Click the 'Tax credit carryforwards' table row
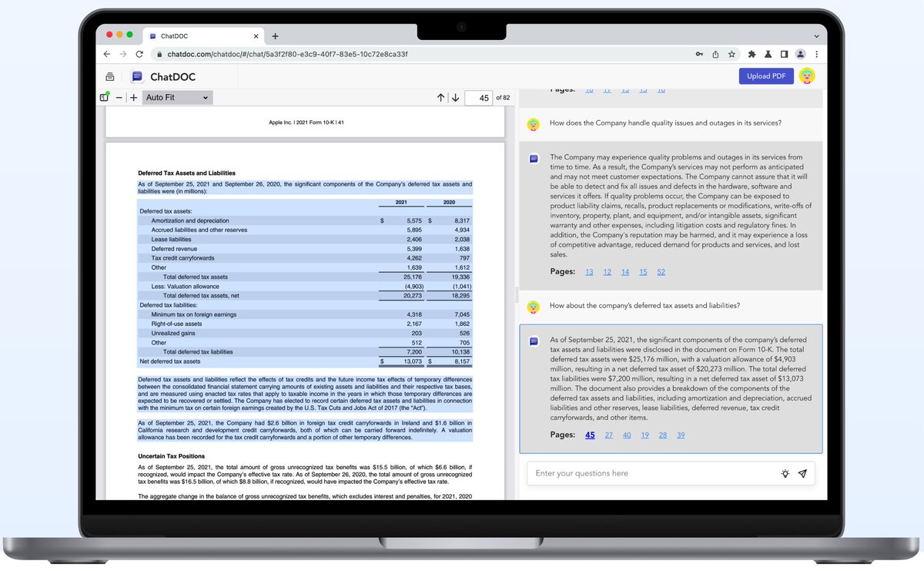 (x=305, y=258)
